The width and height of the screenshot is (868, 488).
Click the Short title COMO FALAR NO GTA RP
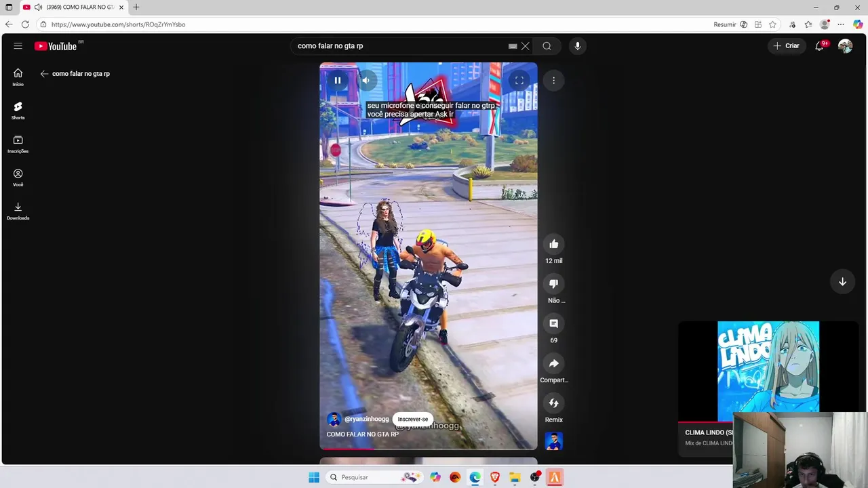363,434
